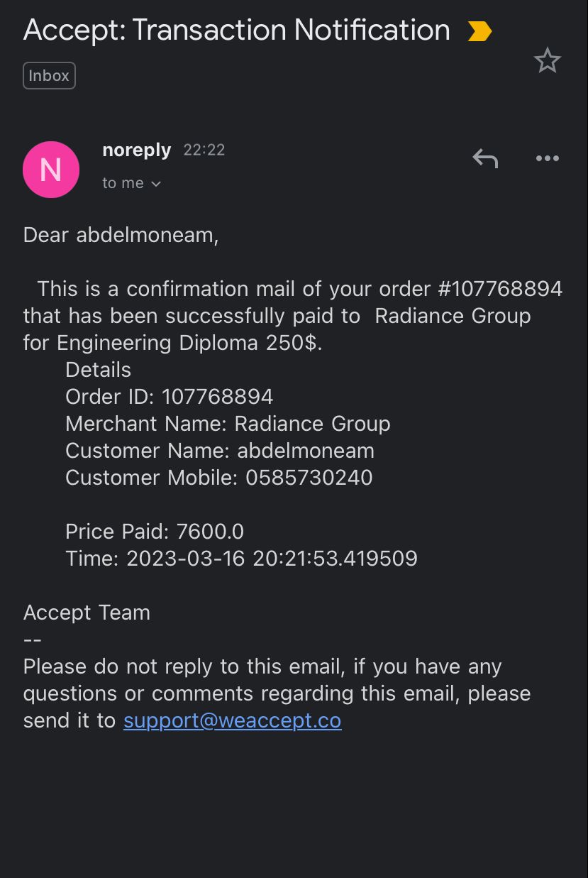The height and width of the screenshot is (878, 588).
Task: Open the three-dot more options menu
Action: 547,158
